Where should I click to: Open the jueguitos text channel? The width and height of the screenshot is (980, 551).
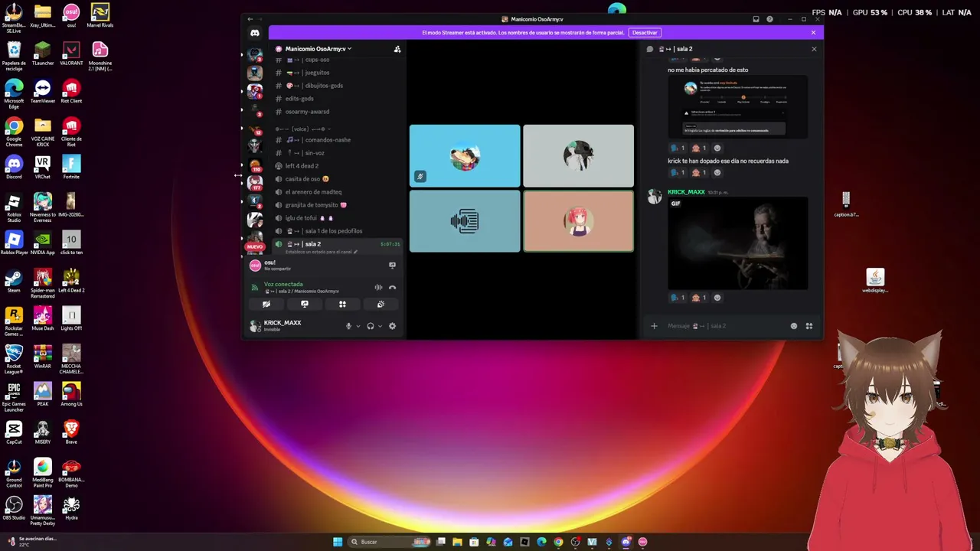pos(336,73)
